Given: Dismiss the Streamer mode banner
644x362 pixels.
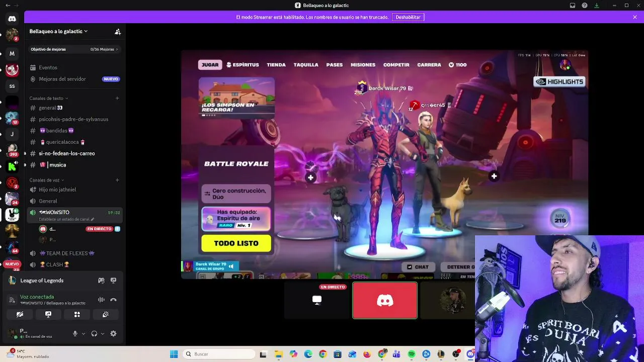Looking at the screenshot, I should click(635, 17).
